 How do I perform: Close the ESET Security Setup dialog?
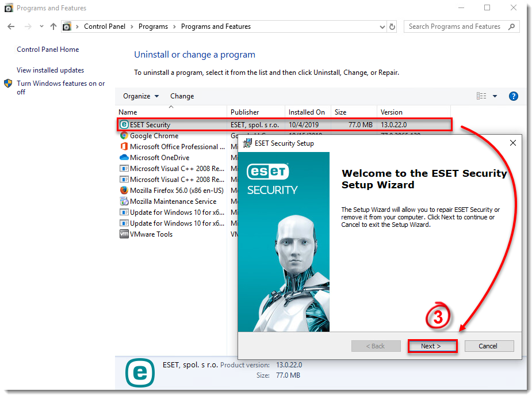[x=513, y=143]
